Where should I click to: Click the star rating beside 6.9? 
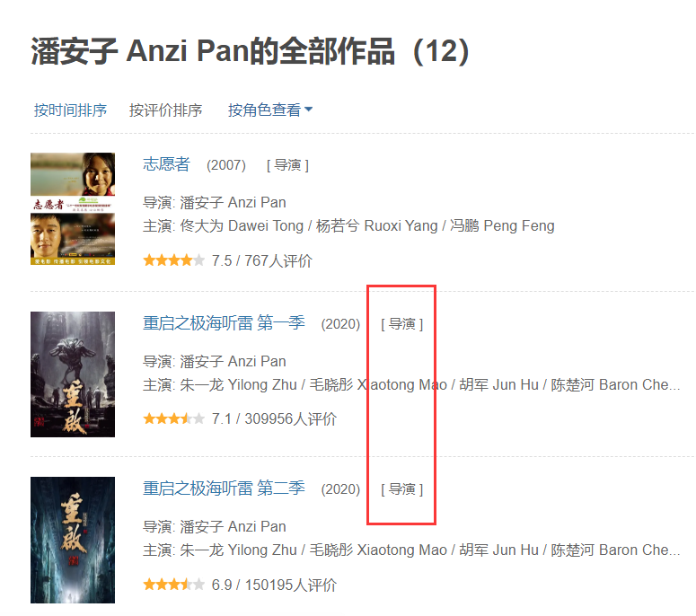tap(173, 585)
